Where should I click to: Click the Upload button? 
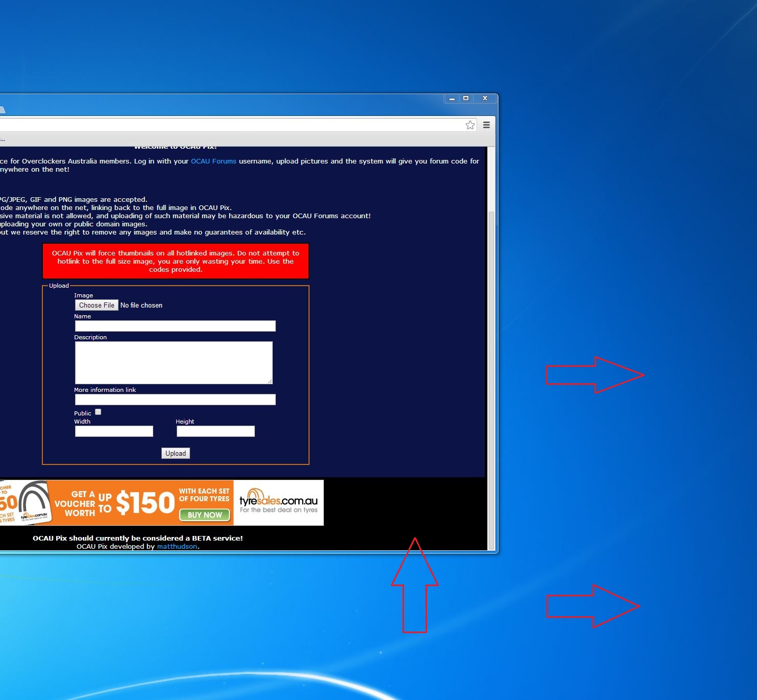click(x=176, y=453)
